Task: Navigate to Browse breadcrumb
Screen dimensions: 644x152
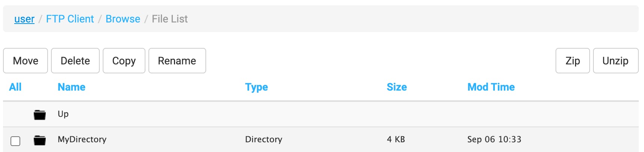Action: pos(123,19)
